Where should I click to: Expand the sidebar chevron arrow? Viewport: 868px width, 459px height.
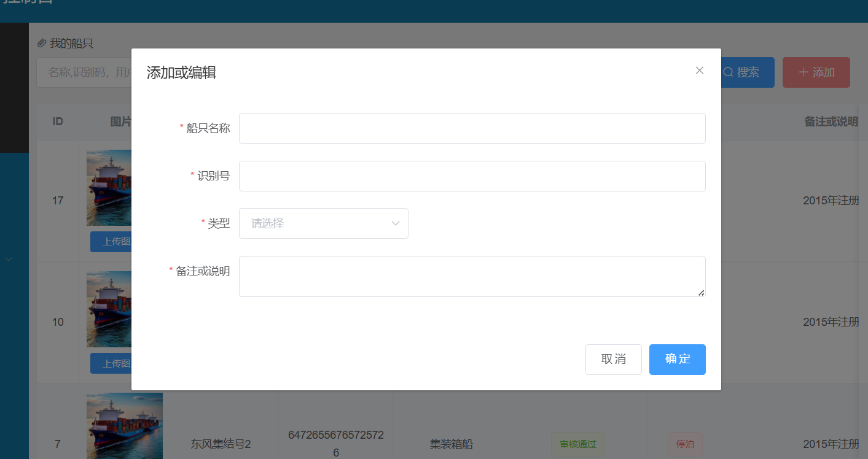click(x=9, y=260)
